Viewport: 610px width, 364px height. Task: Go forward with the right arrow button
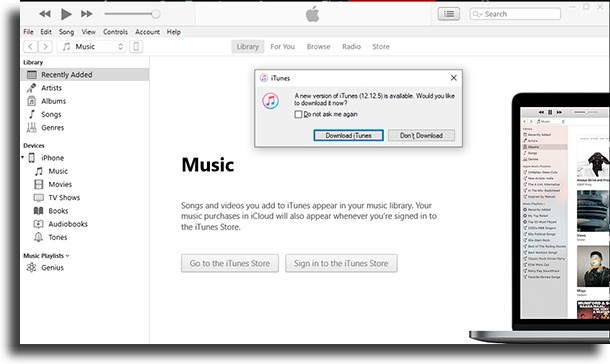click(x=45, y=47)
